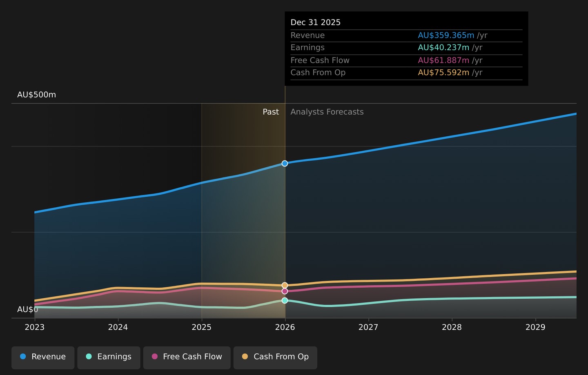Select the 2024 x-axis label
The height and width of the screenshot is (375, 588).
(118, 327)
